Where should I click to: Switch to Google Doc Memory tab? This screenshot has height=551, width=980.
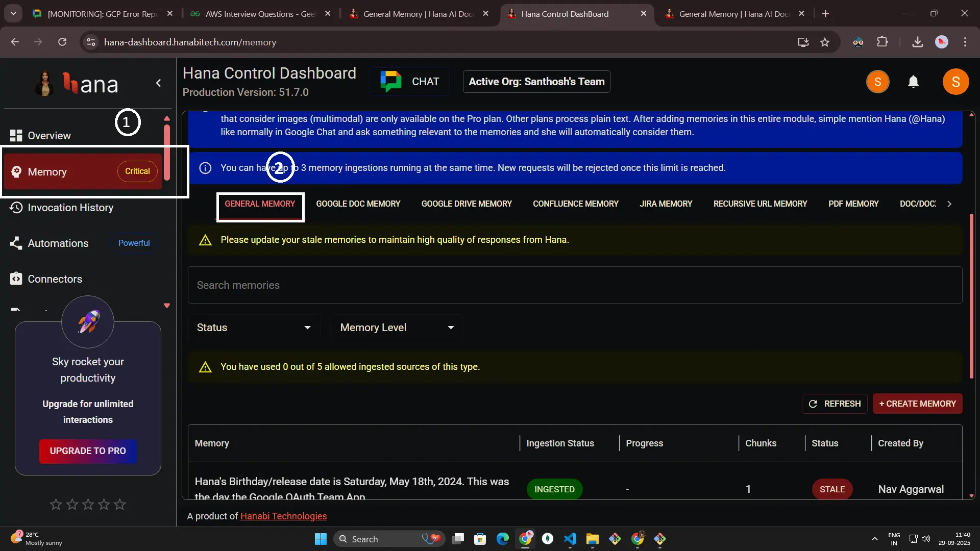[358, 204]
